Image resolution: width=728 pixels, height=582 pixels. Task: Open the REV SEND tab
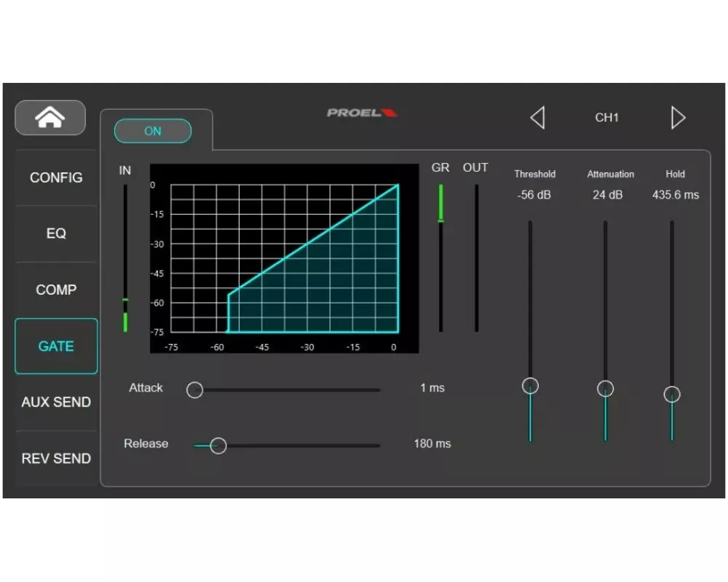tap(56, 458)
